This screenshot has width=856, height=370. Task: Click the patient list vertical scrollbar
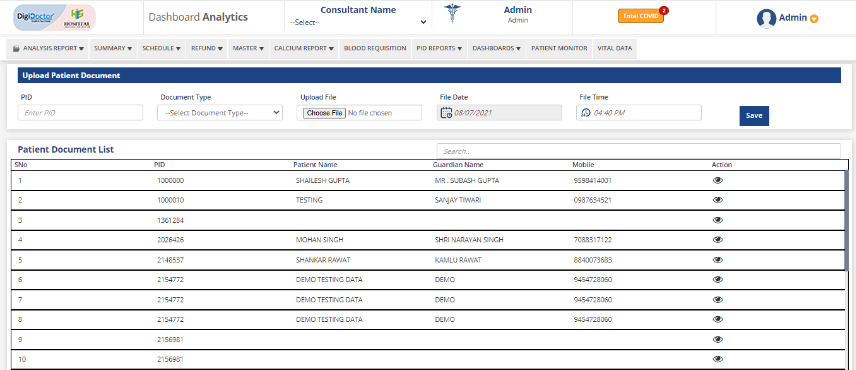846,219
